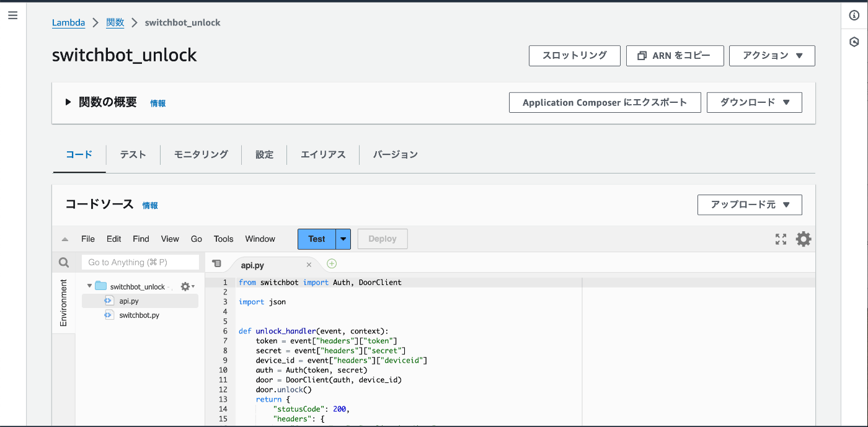Open the アップロード元 dropdown

tap(750, 205)
